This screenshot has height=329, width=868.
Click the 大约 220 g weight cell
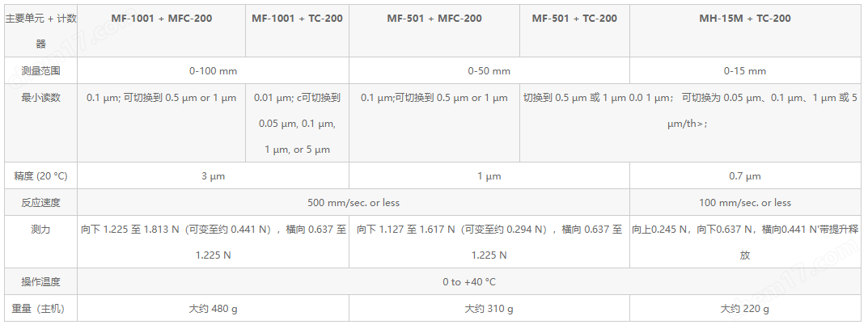tap(745, 309)
